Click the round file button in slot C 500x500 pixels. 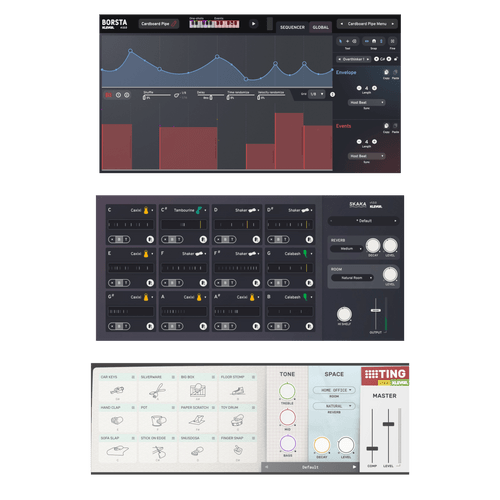pyautogui.click(x=150, y=239)
